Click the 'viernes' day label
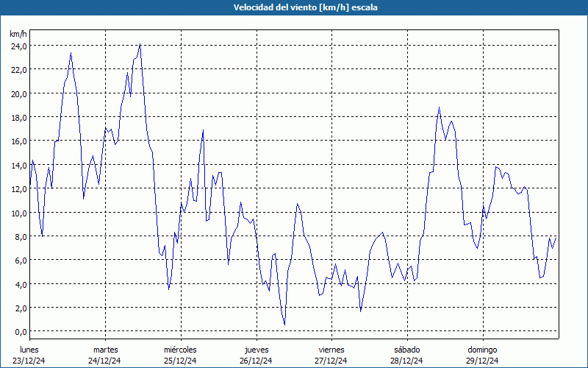Viewport: 588px width, 368px height. [331, 350]
